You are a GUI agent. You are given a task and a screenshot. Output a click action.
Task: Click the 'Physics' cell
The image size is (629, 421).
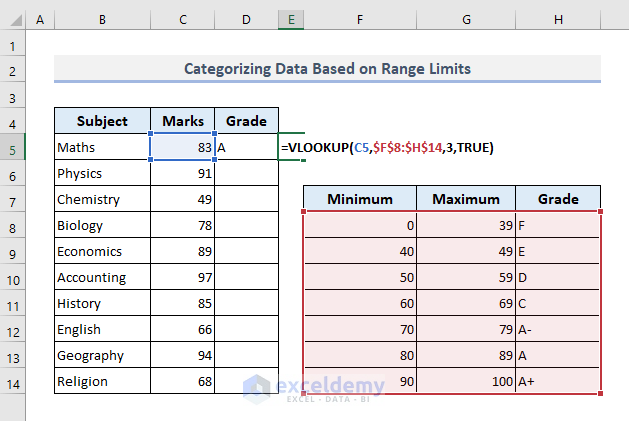[x=102, y=173]
